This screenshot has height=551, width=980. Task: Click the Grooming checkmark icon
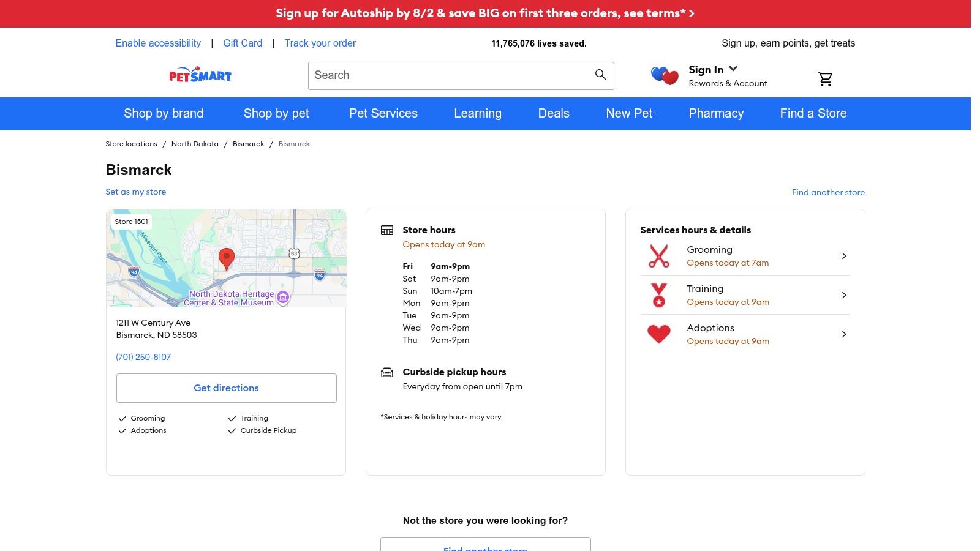122,419
